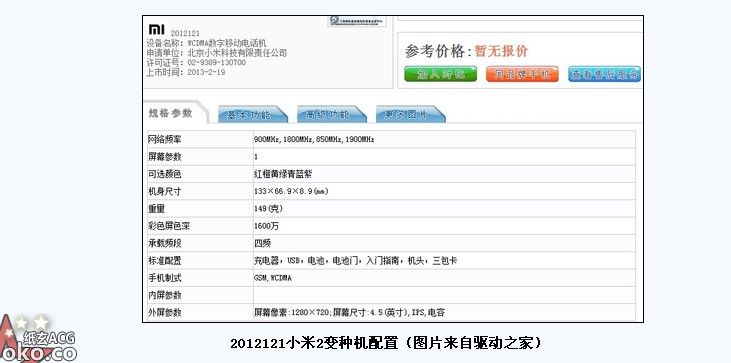The image size is (731, 363).
Task: Click the MI brand logo
Action: pyautogui.click(x=157, y=29)
